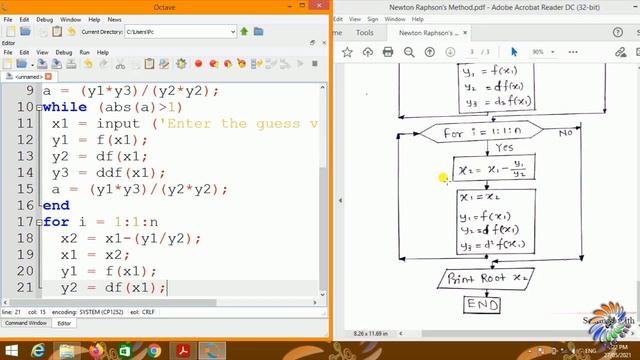
Task: Click the zoom out magnifier in Acrobat
Action: 409,52
